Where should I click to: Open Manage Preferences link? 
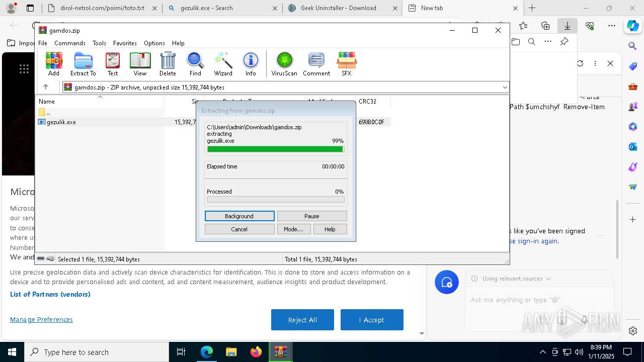[41, 320]
